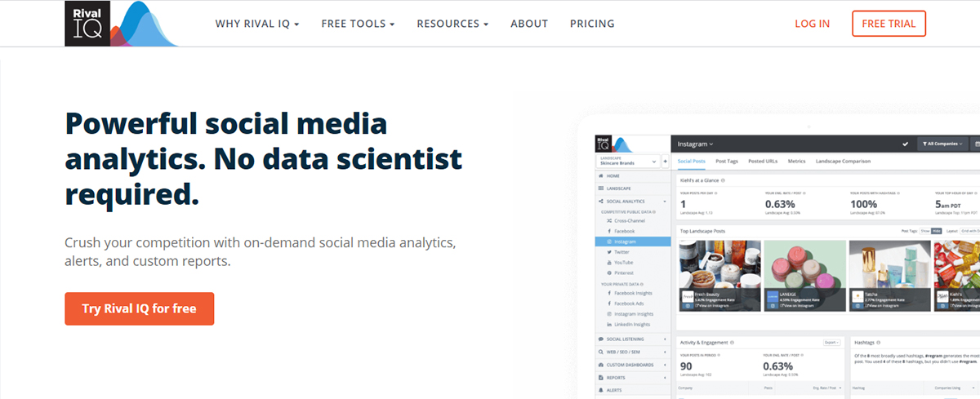
Task: Go to the PRICING page
Action: [592, 24]
